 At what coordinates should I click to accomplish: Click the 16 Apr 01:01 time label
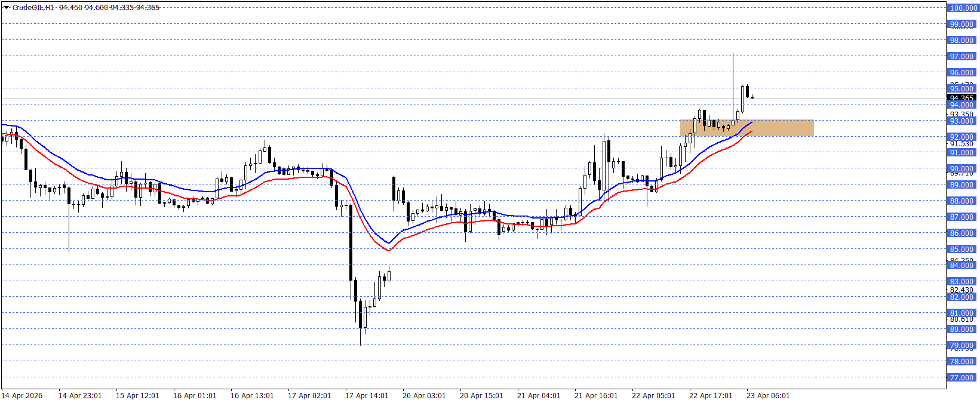click(195, 396)
